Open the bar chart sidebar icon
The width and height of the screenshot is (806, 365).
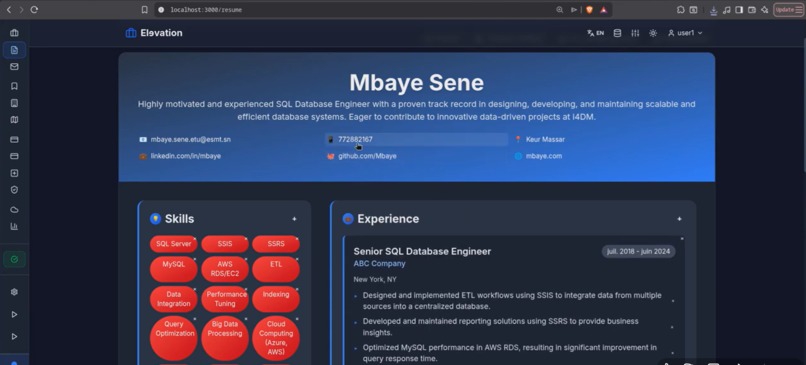[x=14, y=226]
